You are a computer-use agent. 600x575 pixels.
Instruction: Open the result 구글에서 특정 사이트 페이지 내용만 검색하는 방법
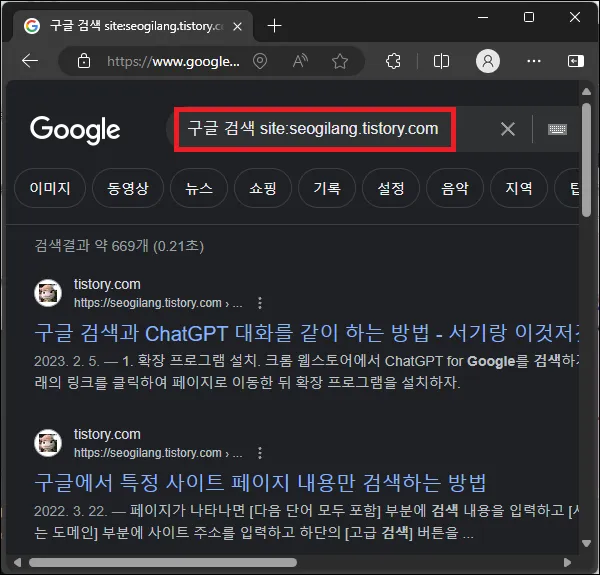(260, 482)
